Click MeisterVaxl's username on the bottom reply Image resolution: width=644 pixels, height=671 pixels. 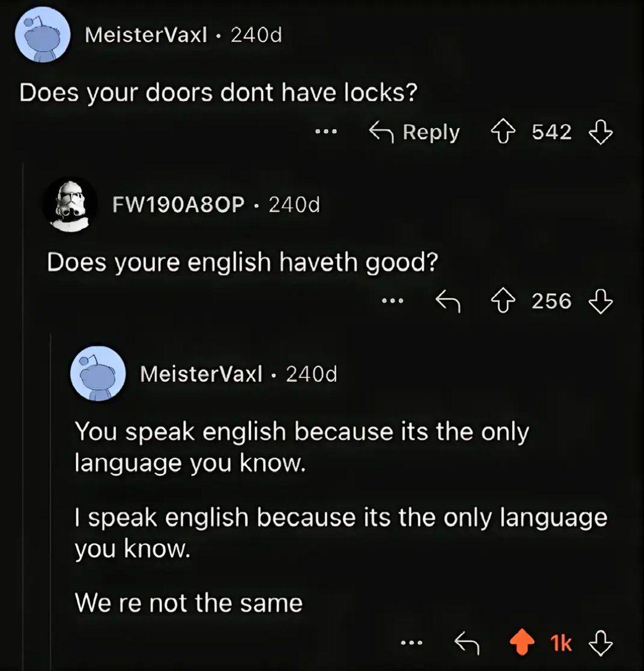click(201, 374)
